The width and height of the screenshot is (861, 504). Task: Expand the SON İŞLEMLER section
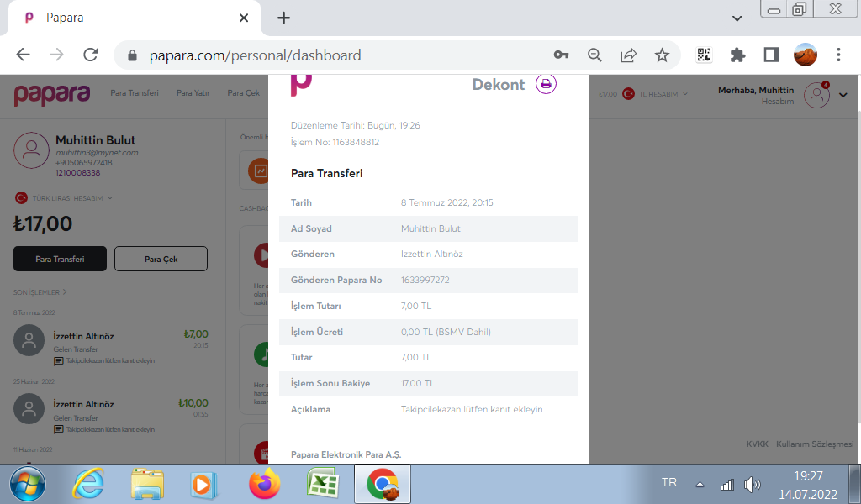(40, 292)
